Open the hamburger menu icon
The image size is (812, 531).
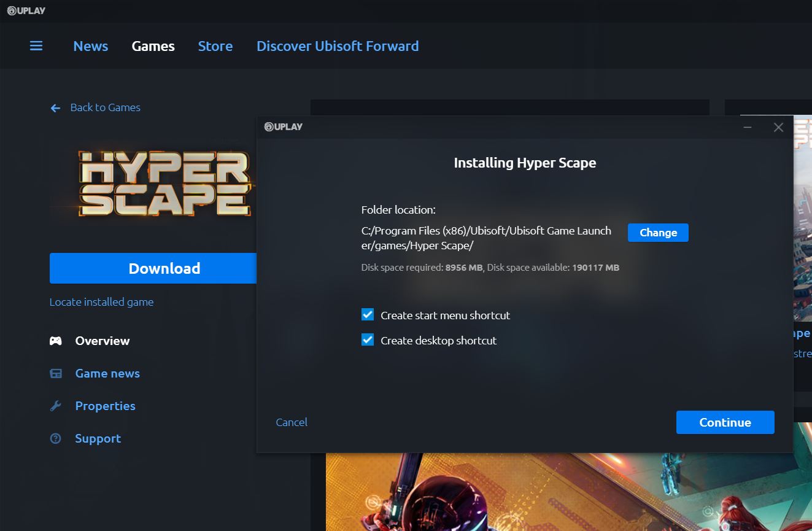pos(36,46)
